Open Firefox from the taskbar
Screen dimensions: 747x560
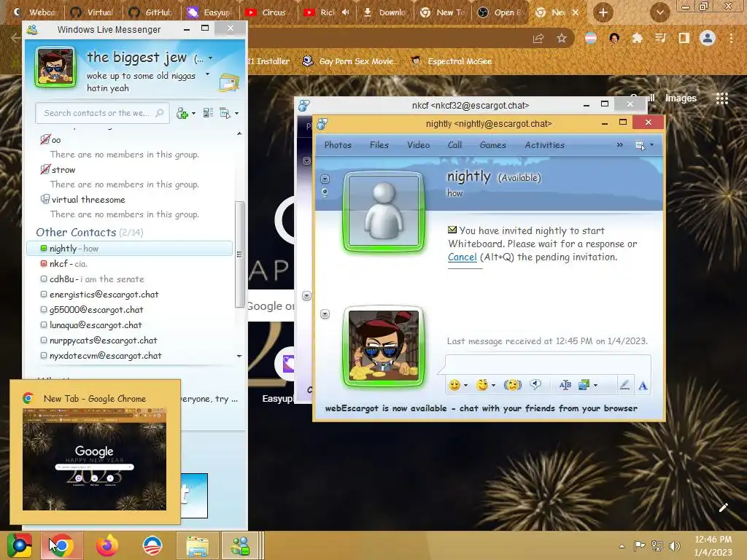pos(107,545)
